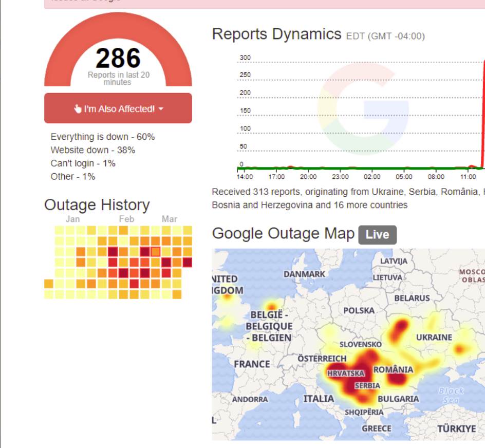Click the hotspot north of Ukraine label

[400, 328]
